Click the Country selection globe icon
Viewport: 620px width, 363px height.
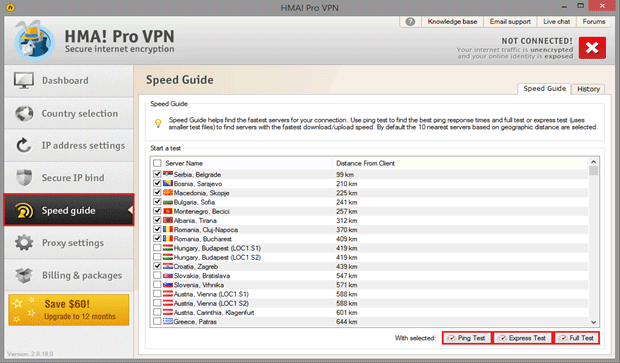tap(24, 113)
